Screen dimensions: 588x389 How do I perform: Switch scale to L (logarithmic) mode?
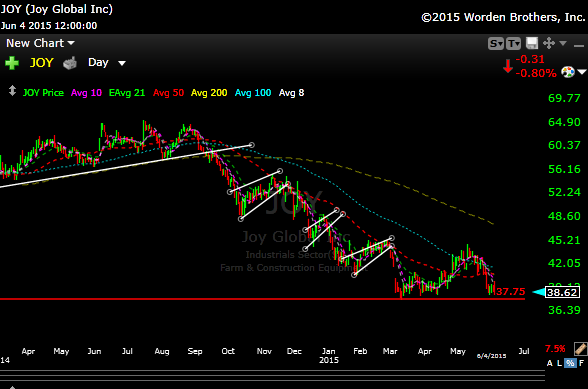tap(559, 363)
